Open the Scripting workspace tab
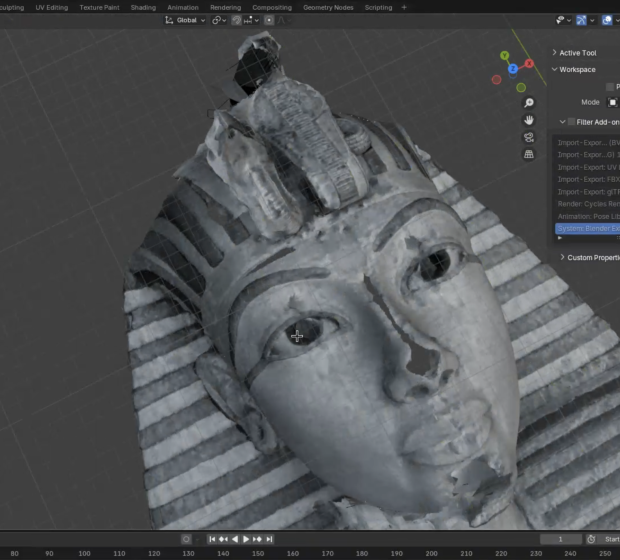Screen dimensions: 620x560 pyautogui.click(x=378, y=7)
